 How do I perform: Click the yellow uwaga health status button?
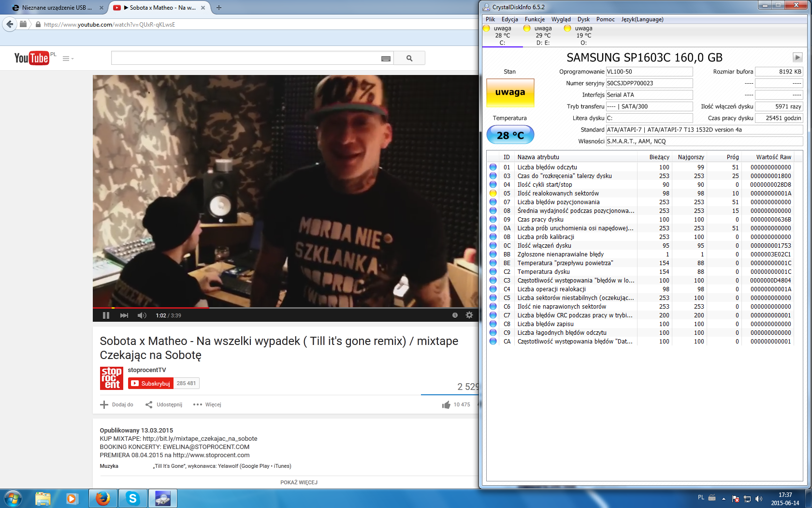point(510,92)
